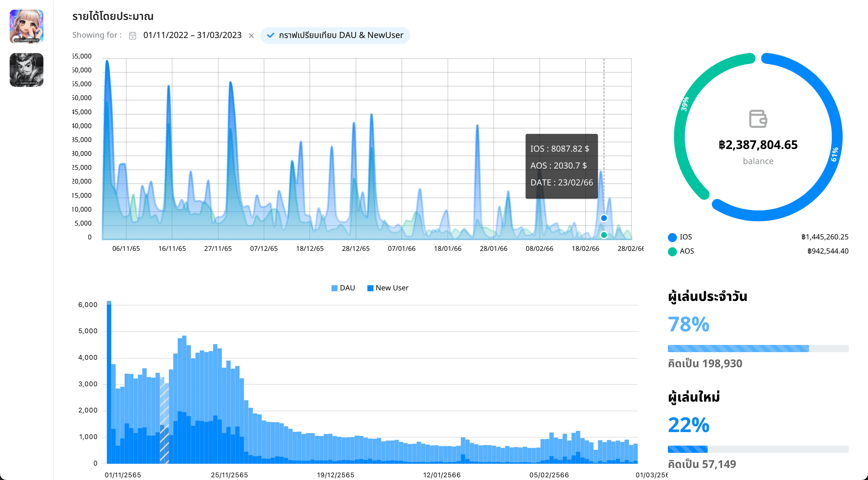
Task: Clear the date filter with the X button
Action: [x=251, y=35]
